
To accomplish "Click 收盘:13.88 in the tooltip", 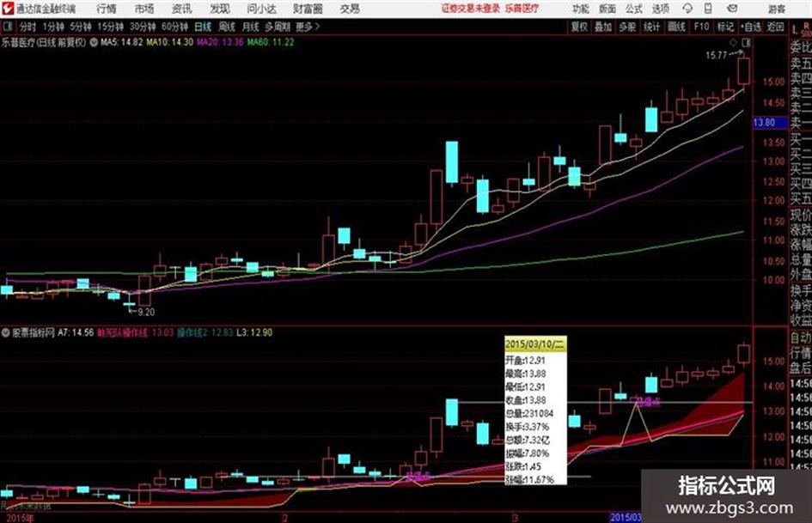I will tap(525, 400).
